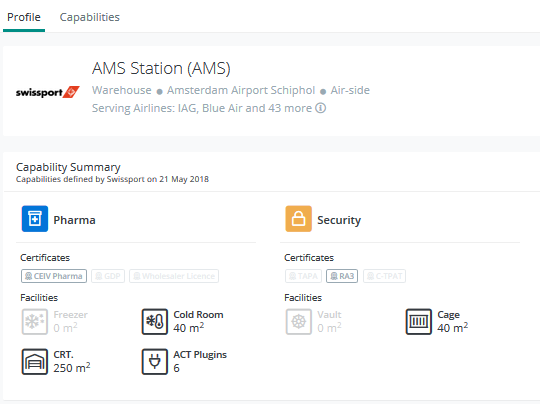Click the greyed GDP certificate badge
Image resolution: width=540 pixels, height=404 pixels.
[108, 276]
